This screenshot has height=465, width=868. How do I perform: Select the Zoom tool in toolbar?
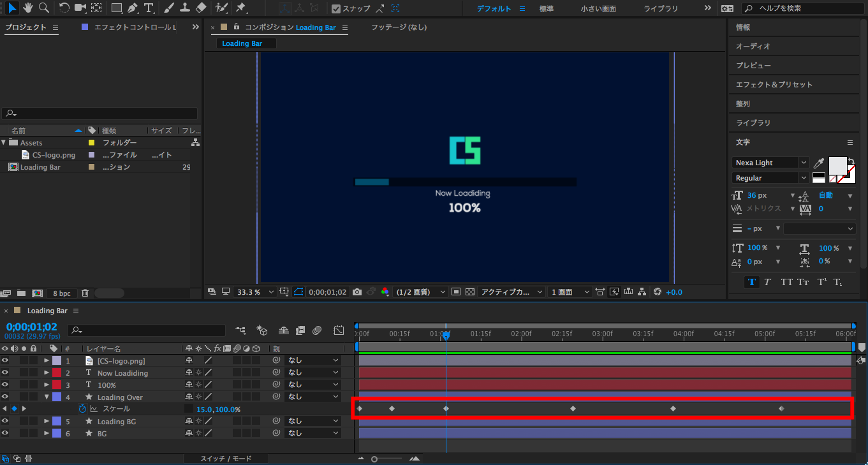[43, 8]
